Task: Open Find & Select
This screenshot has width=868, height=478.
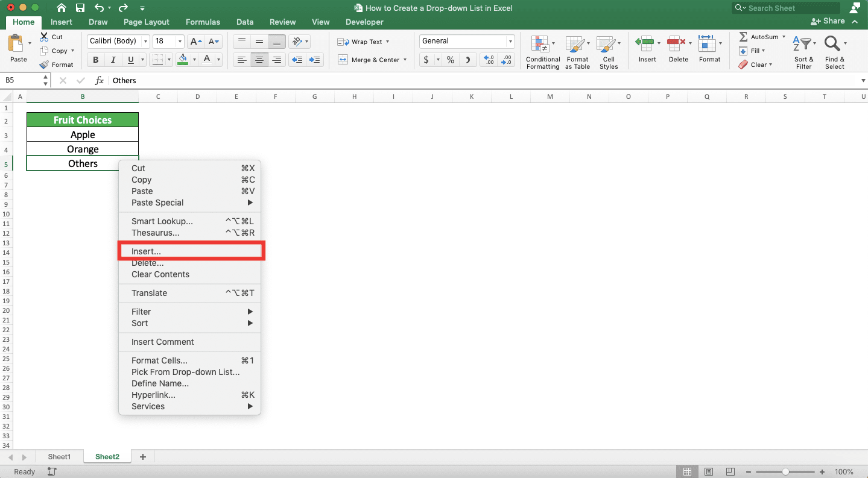Action: pos(835,52)
